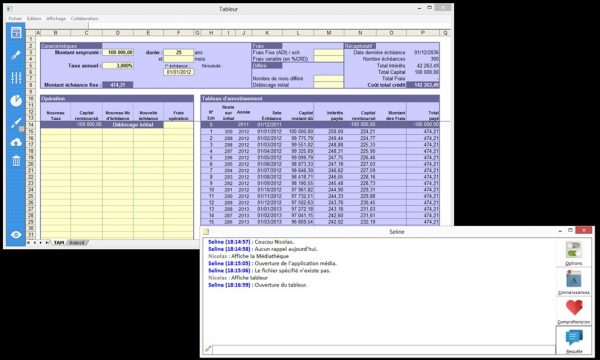Screen dimensions: 600x360
Task: Click the 1ère échéance date cell 01/01/2012
Action: [179, 72]
